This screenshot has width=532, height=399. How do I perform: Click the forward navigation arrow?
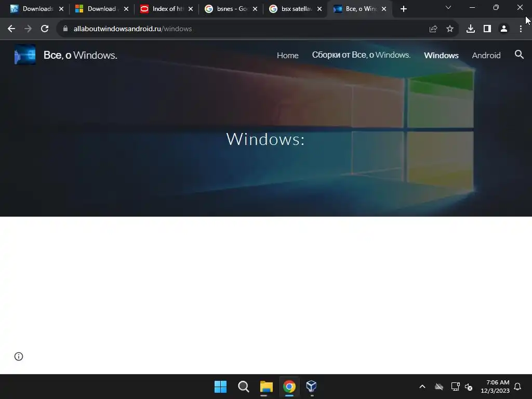tap(28, 29)
